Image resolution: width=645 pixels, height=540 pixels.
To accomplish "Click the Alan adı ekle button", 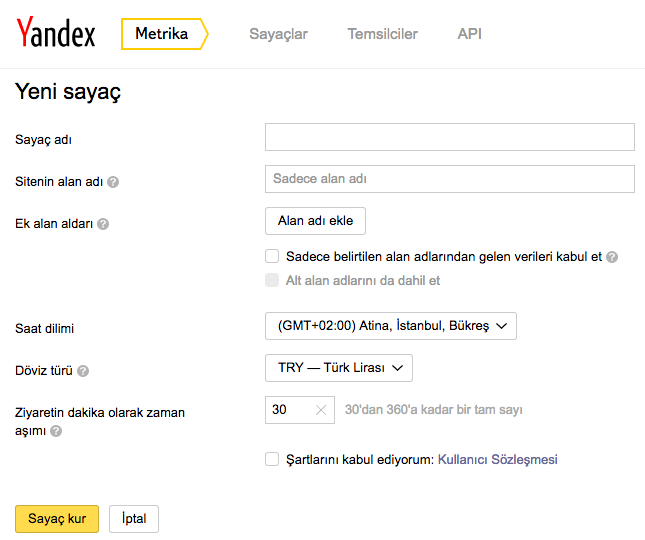I will [x=315, y=221].
